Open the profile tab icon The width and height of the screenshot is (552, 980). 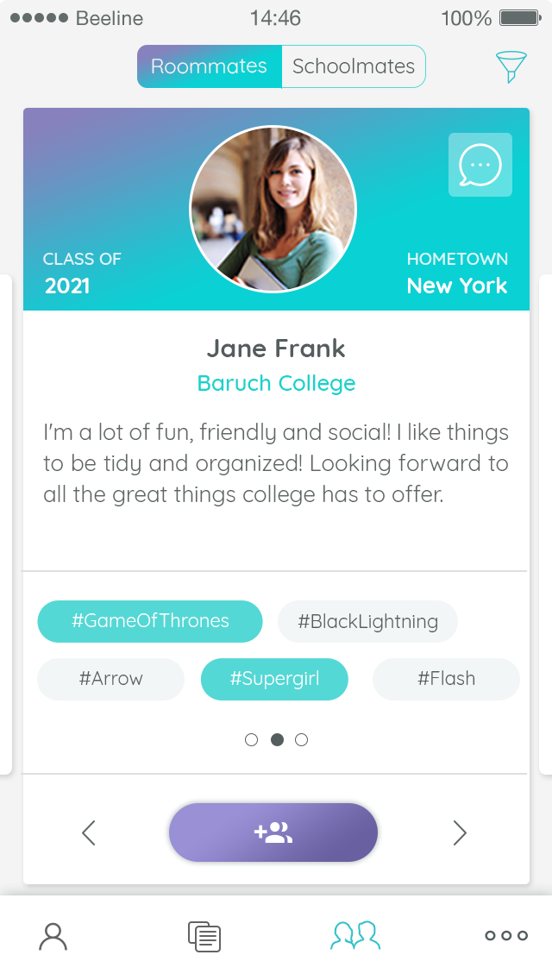click(53, 936)
